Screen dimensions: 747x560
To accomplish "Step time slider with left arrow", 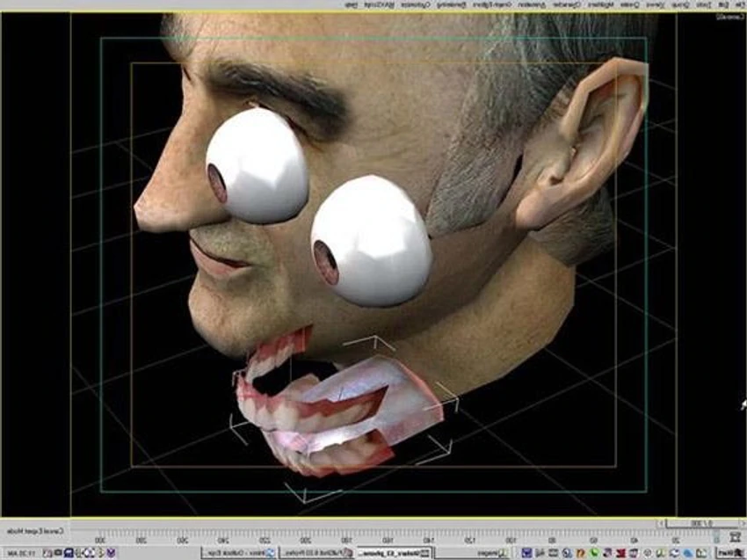I will click(661, 524).
